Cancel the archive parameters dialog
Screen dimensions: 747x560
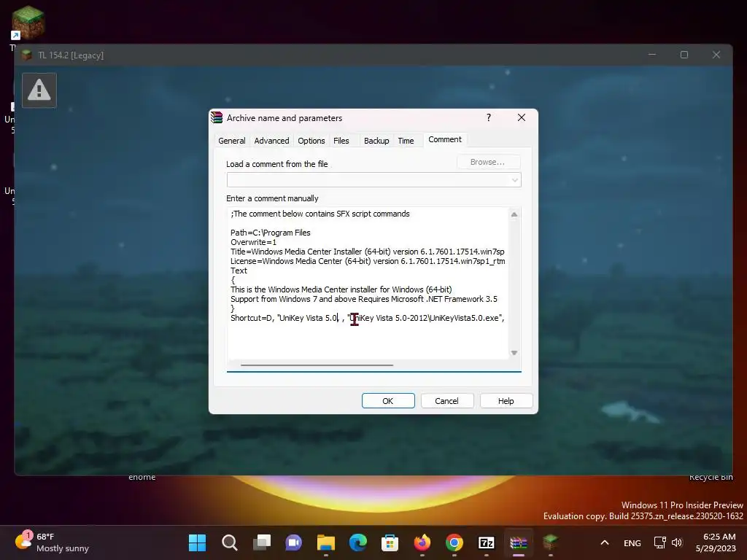pos(446,401)
